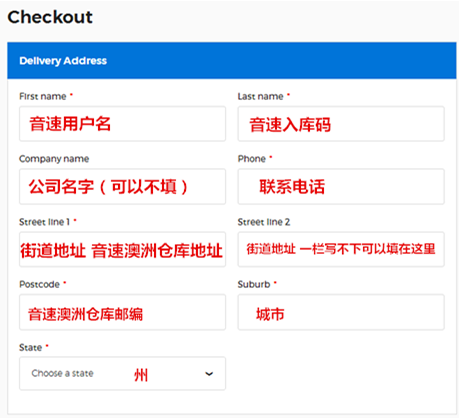Viewport: 459px width, 418px height.
Task: Focus the First name input field
Action: 122,124
